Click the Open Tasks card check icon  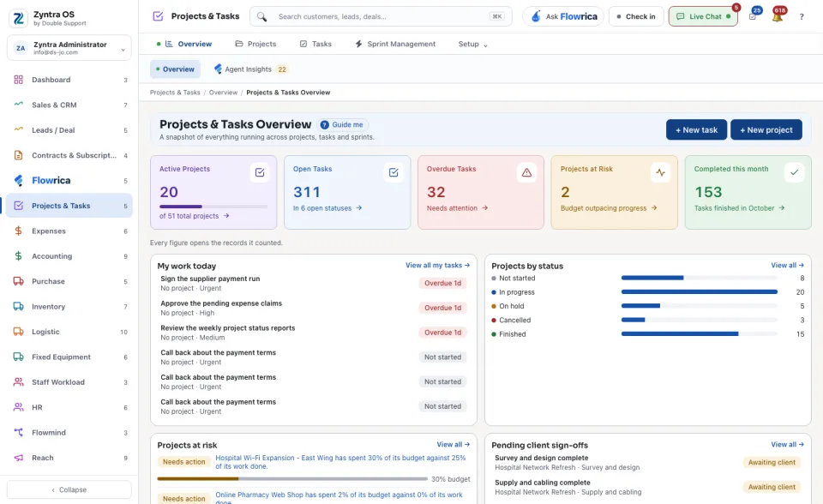click(x=393, y=172)
